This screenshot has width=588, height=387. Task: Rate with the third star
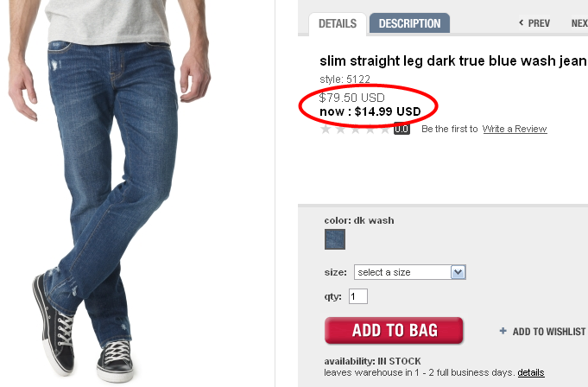click(x=356, y=130)
